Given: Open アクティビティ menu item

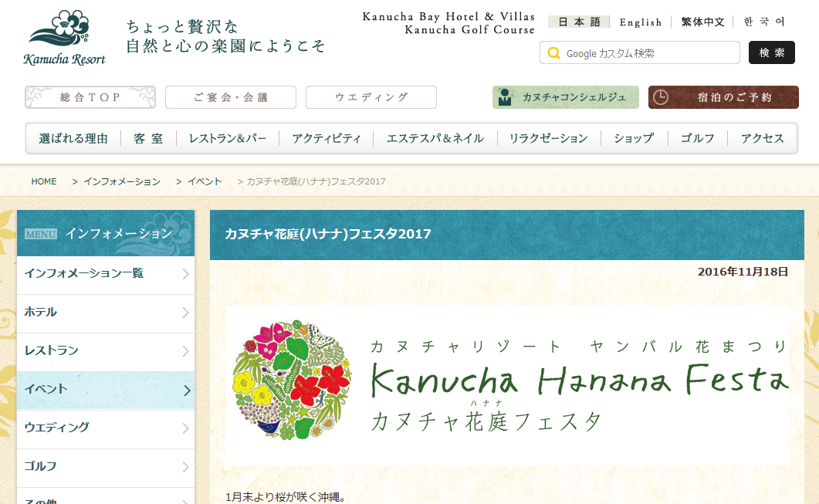Looking at the screenshot, I should [x=326, y=138].
